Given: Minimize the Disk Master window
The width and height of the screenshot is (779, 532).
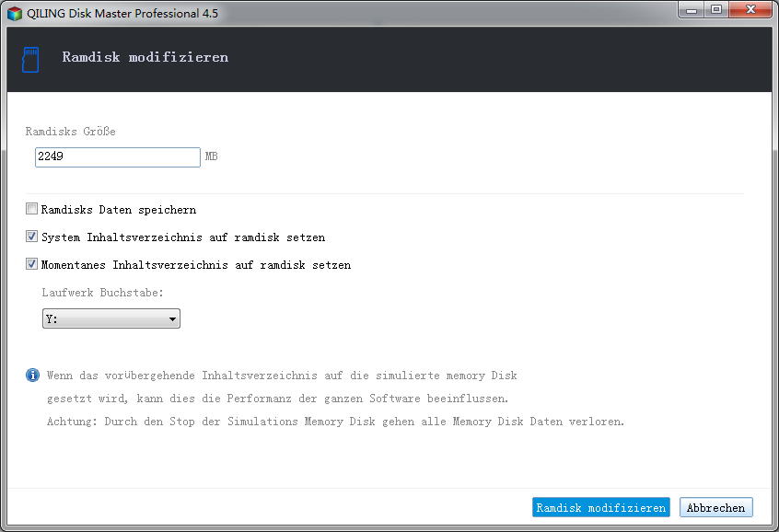Looking at the screenshot, I should coord(692,10).
